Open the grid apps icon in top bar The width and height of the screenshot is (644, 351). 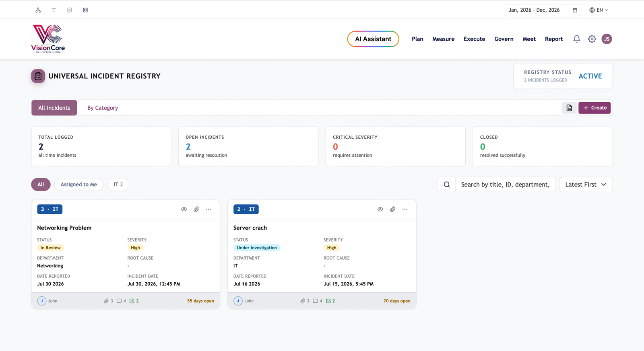click(x=85, y=10)
